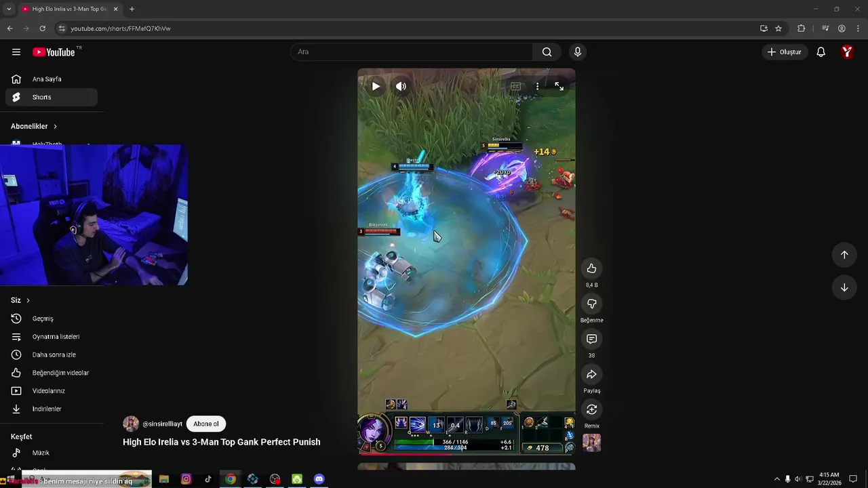This screenshot has height=488, width=868.
Task: Select Shorts in the sidebar
Action: 52,97
